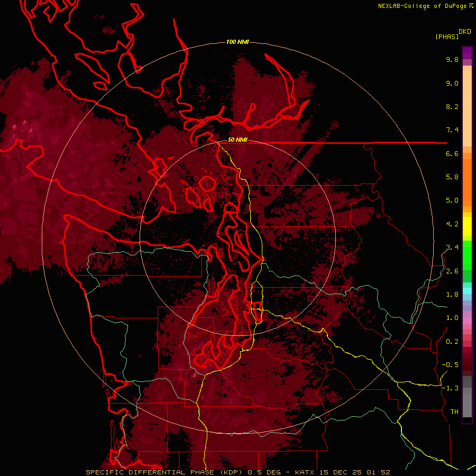476x476 pixels.
Task: Select the cyan segment of the color bar
Action: [467, 291]
